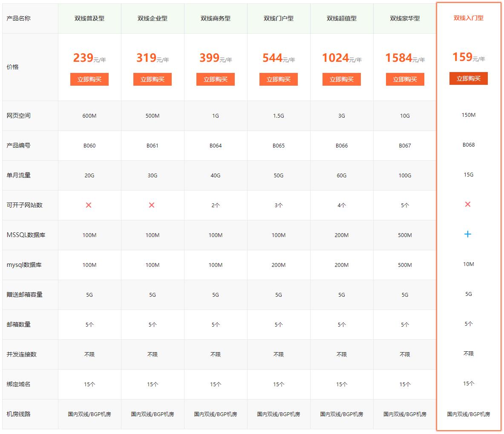Purchase the 1584元/年 双线豪华型 plan

405,79
